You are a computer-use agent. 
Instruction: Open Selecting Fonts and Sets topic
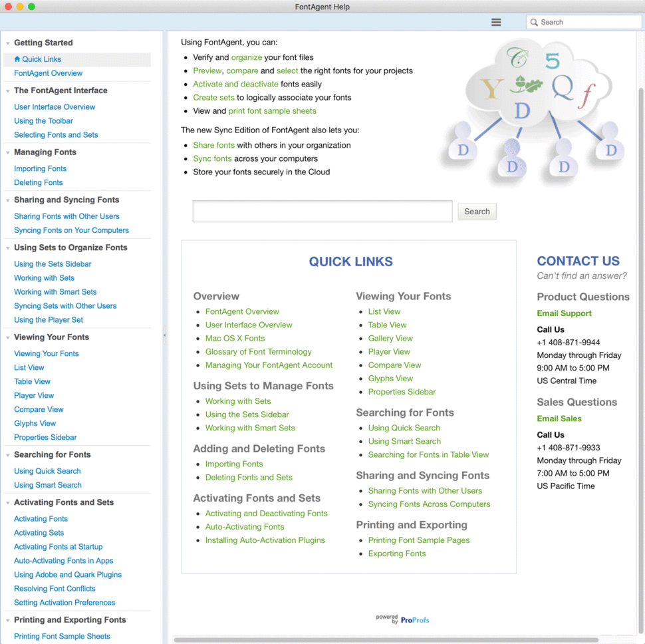(x=56, y=135)
